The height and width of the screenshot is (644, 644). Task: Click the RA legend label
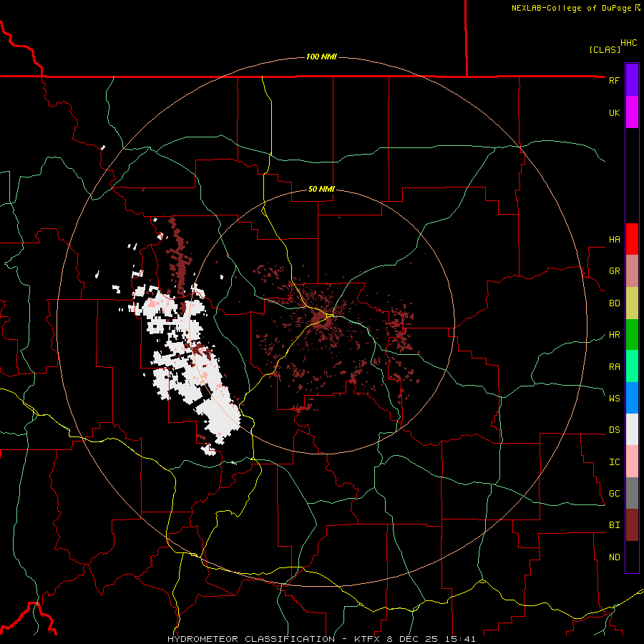coord(614,366)
